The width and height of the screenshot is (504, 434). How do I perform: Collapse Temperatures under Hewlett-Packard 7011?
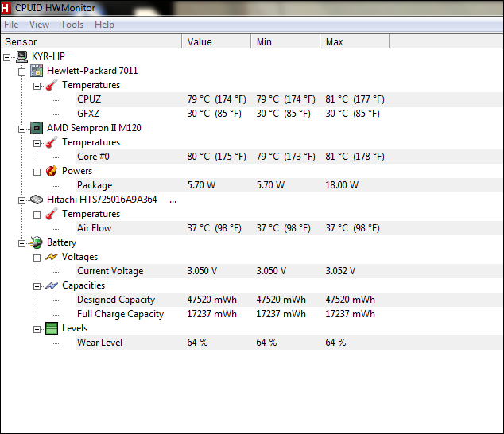(37, 86)
